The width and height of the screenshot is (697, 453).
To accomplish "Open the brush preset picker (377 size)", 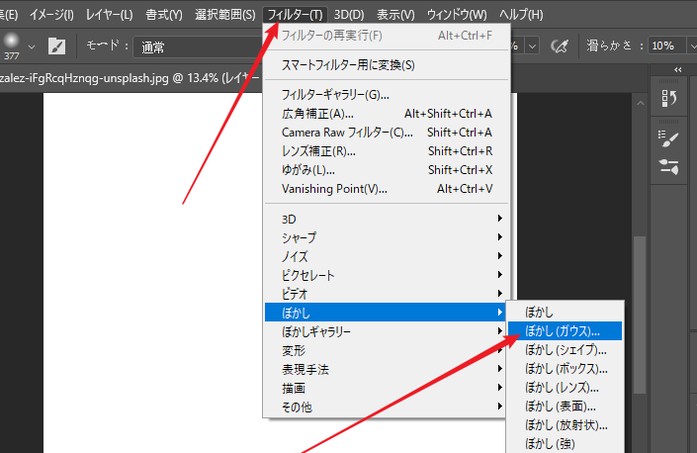I will (12, 45).
